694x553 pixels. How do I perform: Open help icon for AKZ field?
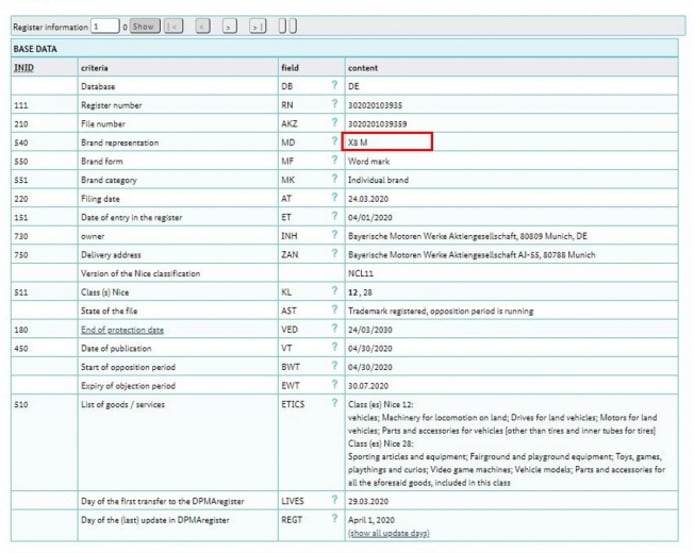click(x=335, y=122)
